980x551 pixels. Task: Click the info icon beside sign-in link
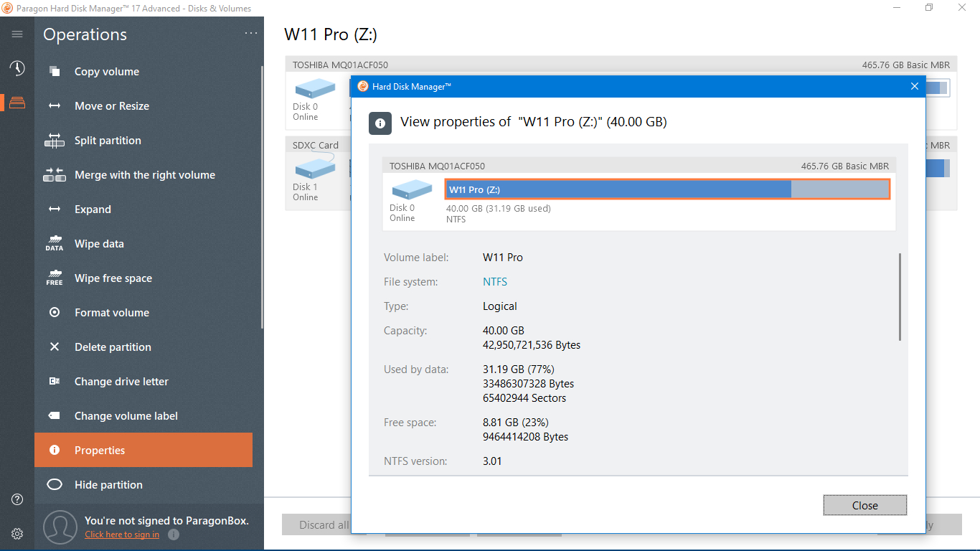click(x=173, y=534)
